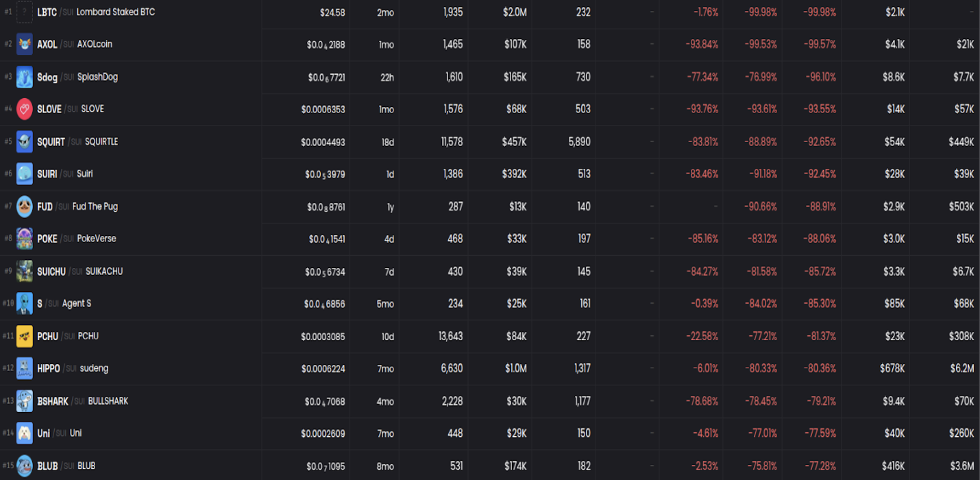Open the HIPPO sudeng pair row
The width and height of the screenshot is (980, 480).
click(x=490, y=369)
